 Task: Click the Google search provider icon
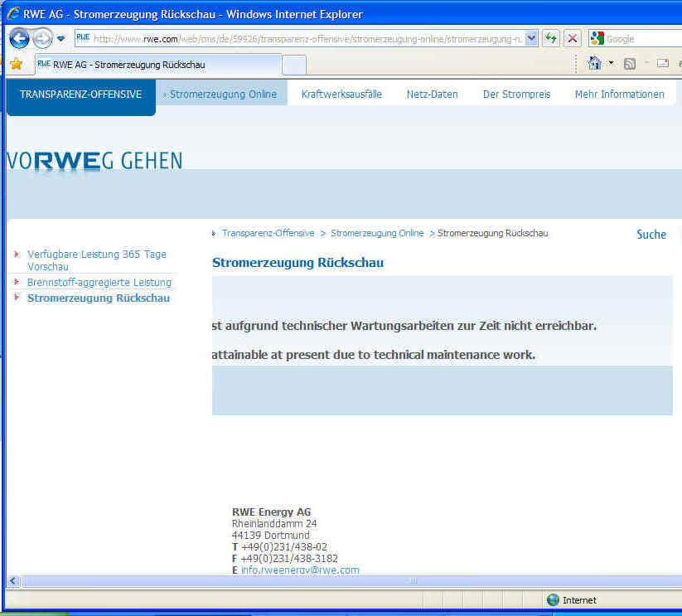pos(597,39)
